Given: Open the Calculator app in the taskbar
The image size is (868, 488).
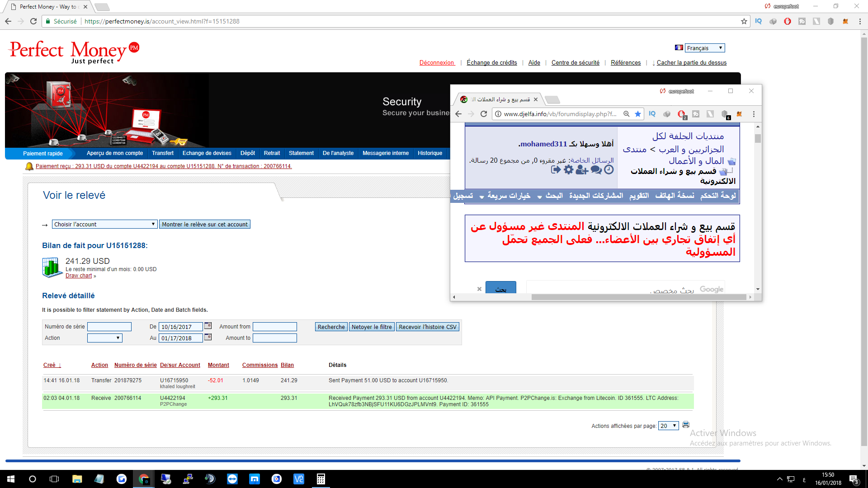Looking at the screenshot, I should pos(321,479).
